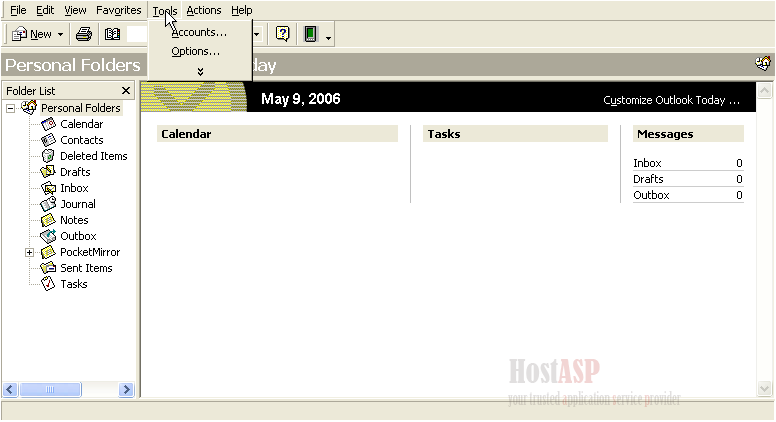This screenshot has height=422, width=776.
Task: Open toolbar options dropdown after device icon
Action: point(328,37)
